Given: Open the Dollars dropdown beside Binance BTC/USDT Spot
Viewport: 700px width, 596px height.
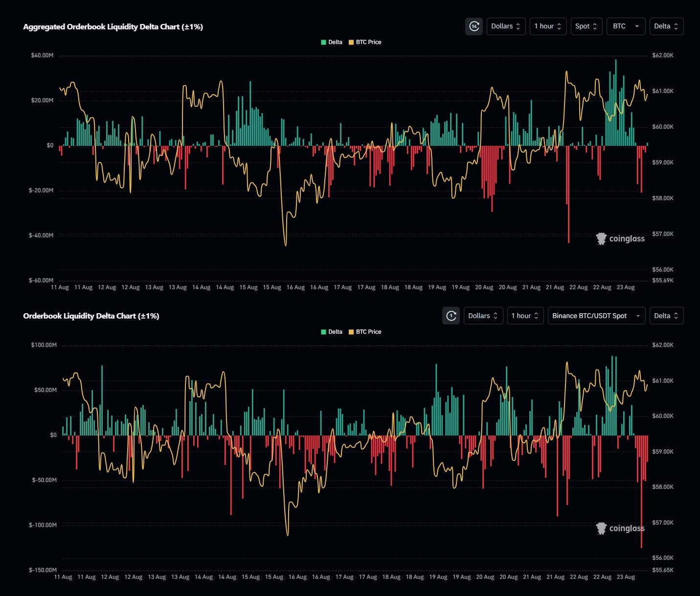Looking at the screenshot, I should point(483,316).
